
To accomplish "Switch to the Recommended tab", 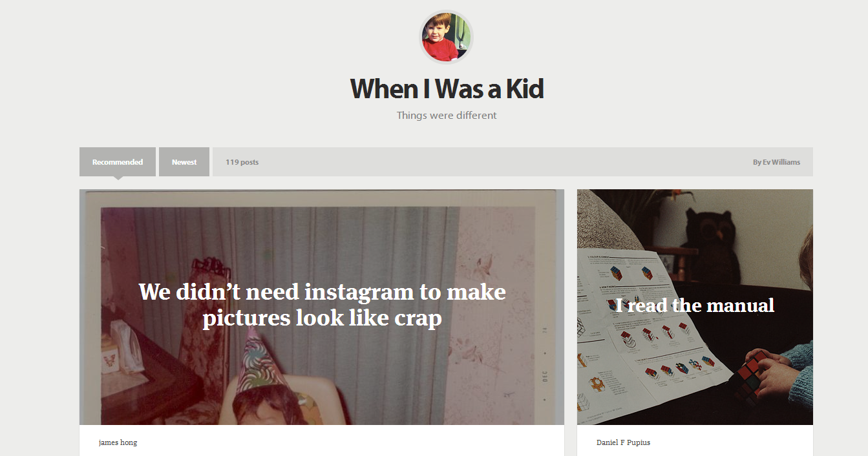I will tap(118, 162).
